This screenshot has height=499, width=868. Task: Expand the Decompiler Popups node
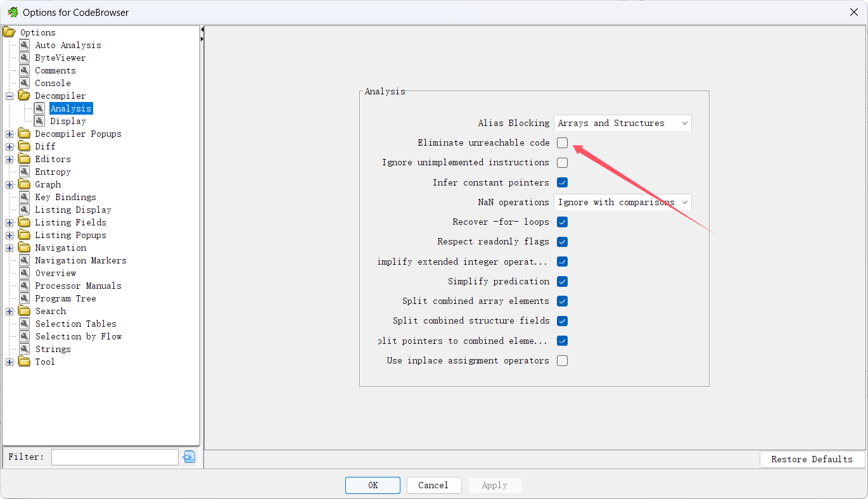tap(10, 134)
